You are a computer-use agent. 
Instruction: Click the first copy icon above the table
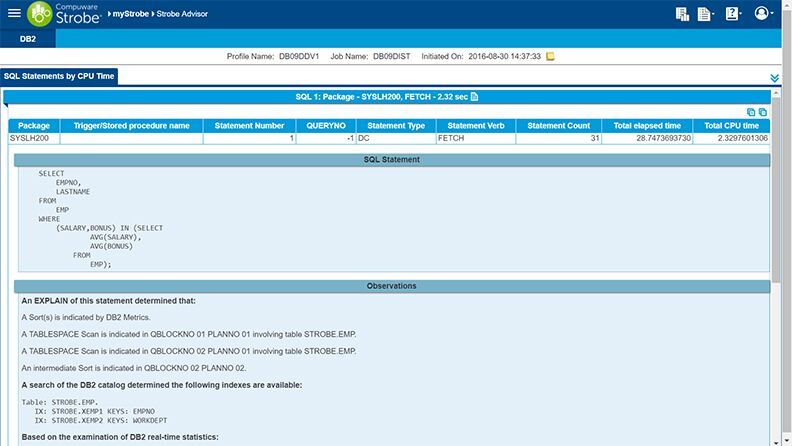751,112
